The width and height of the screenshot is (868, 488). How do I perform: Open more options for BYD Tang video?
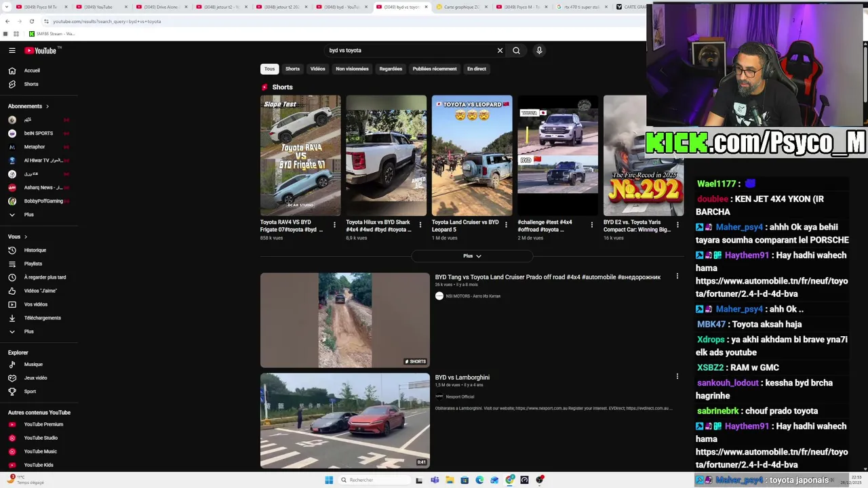pyautogui.click(x=677, y=277)
